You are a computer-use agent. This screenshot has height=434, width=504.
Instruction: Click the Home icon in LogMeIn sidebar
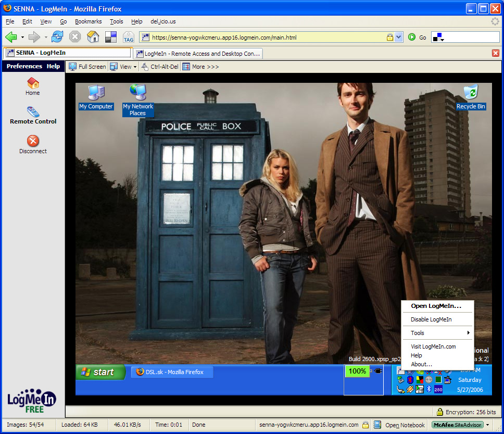point(33,83)
